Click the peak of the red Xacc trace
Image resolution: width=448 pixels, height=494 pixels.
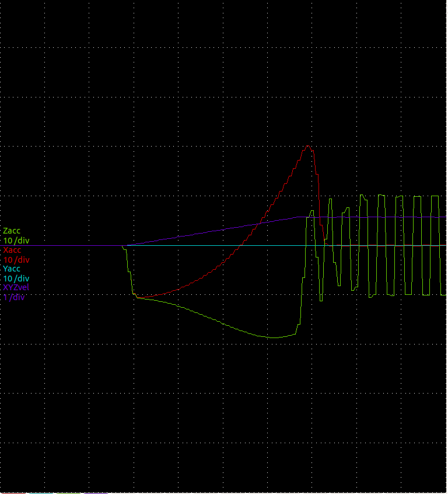pyautogui.click(x=308, y=146)
